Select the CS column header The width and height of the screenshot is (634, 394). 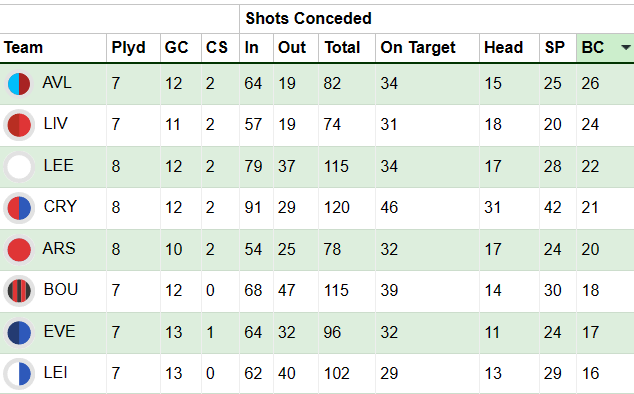pyautogui.click(x=217, y=48)
